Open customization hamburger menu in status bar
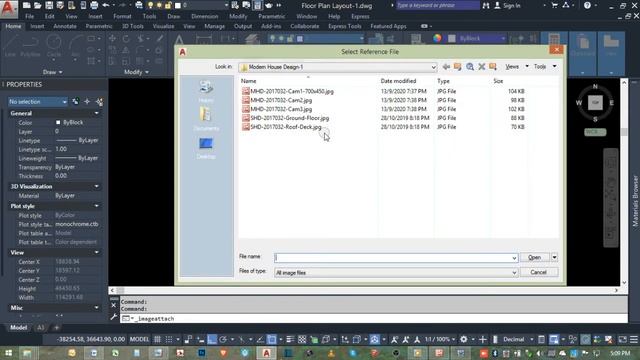Viewport: 640px width, 360px height. (x=633, y=340)
